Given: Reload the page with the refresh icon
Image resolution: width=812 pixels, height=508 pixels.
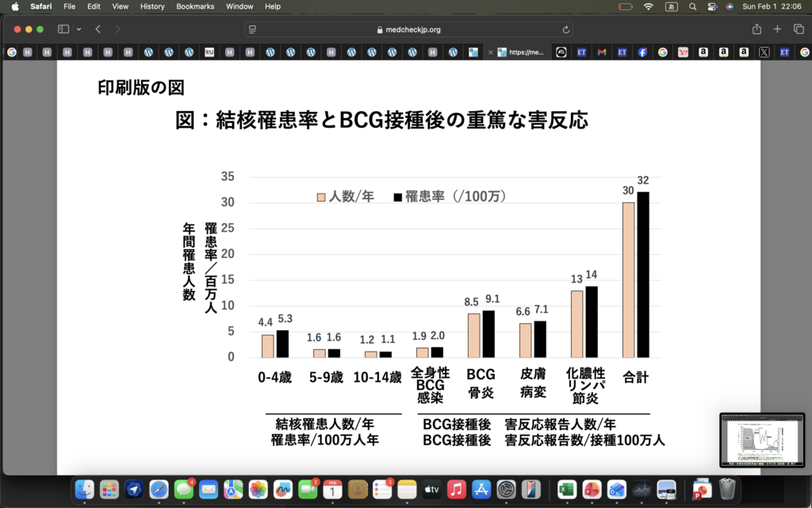Looking at the screenshot, I should [566, 29].
